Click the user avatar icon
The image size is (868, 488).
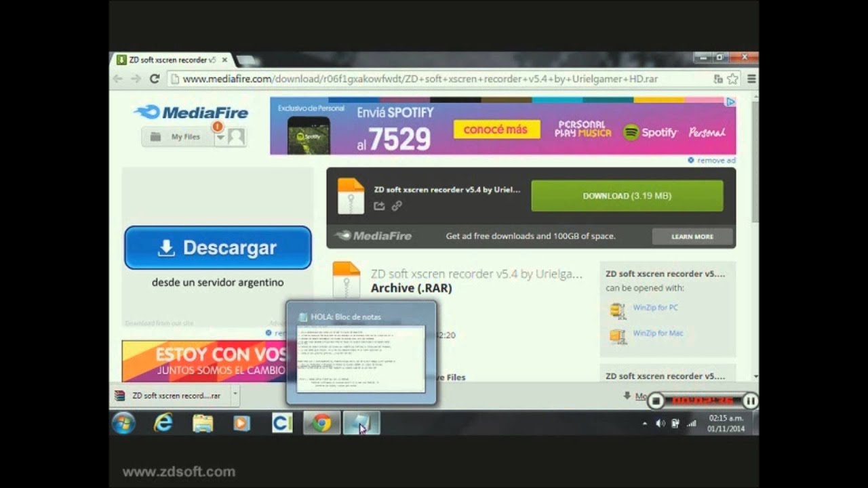click(236, 137)
